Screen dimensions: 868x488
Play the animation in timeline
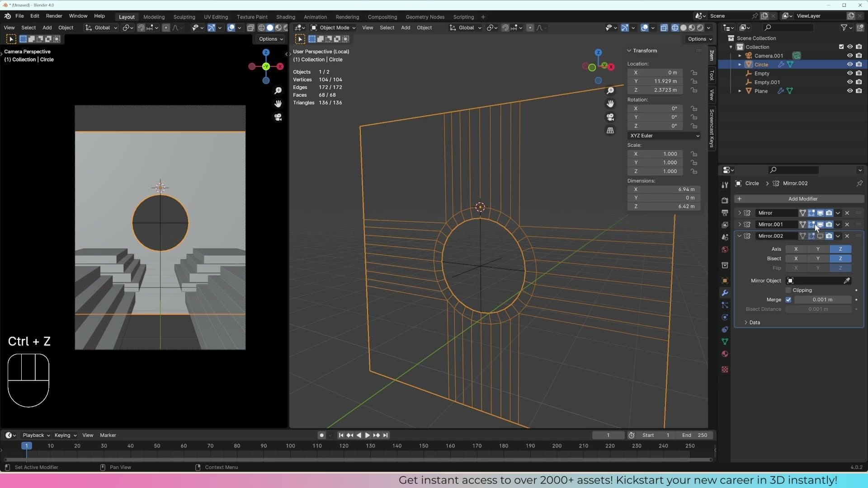[367, 435]
